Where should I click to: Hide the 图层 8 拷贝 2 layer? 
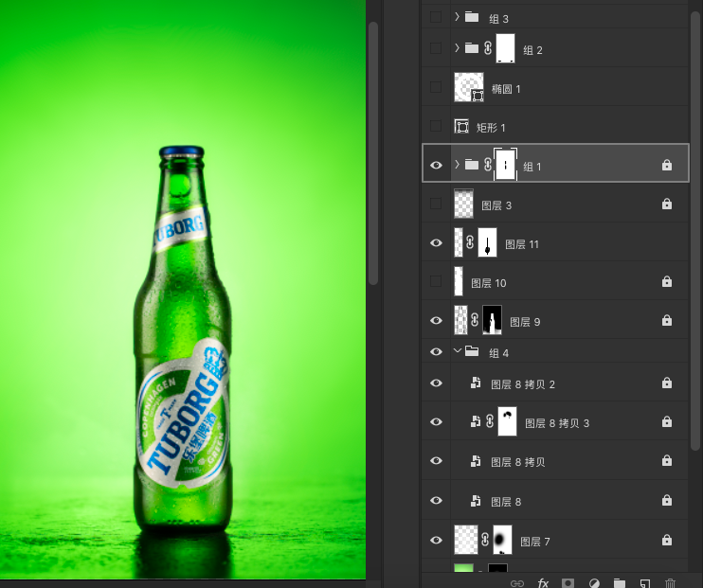tap(436, 383)
